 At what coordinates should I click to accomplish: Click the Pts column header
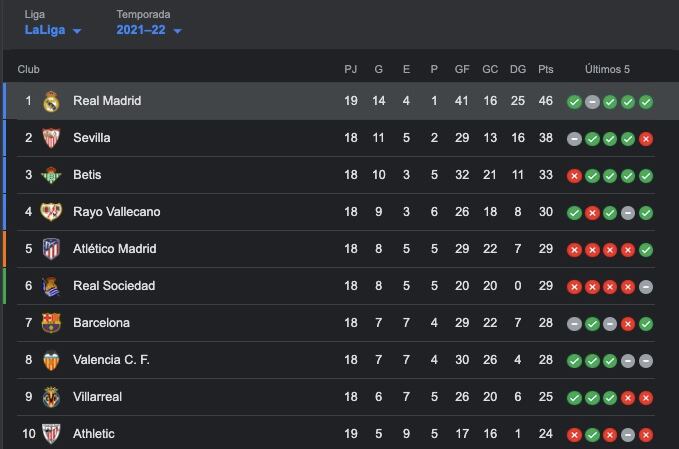point(545,70)
